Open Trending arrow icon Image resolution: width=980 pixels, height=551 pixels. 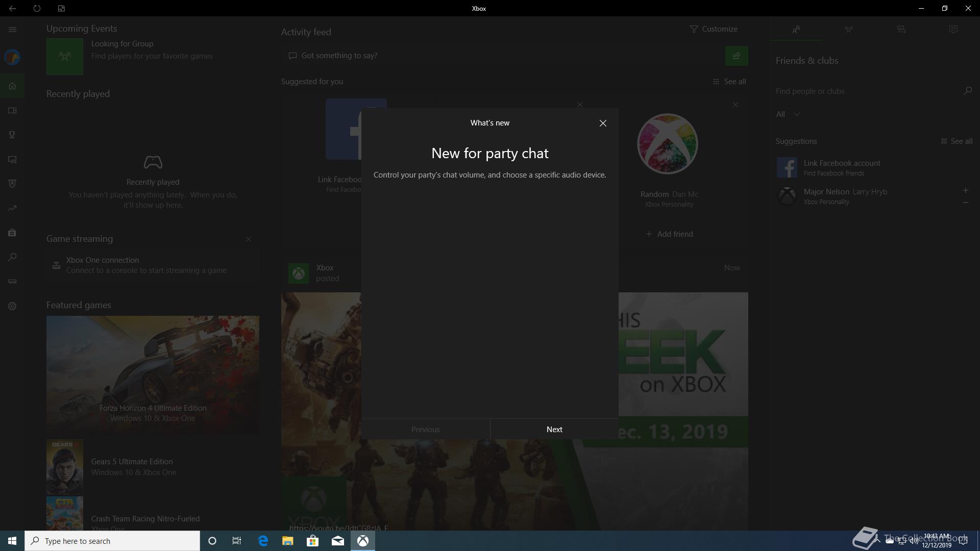coord(12,208)
